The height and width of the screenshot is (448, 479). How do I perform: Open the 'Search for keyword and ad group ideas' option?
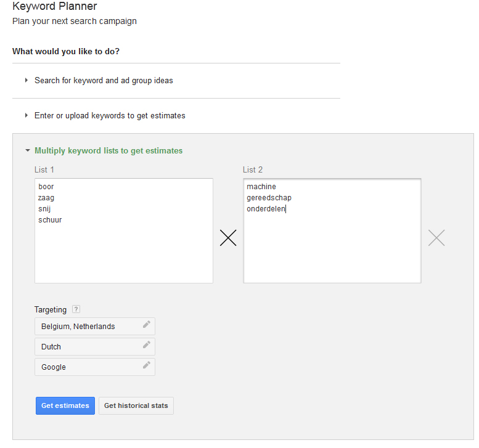[104, 80]
